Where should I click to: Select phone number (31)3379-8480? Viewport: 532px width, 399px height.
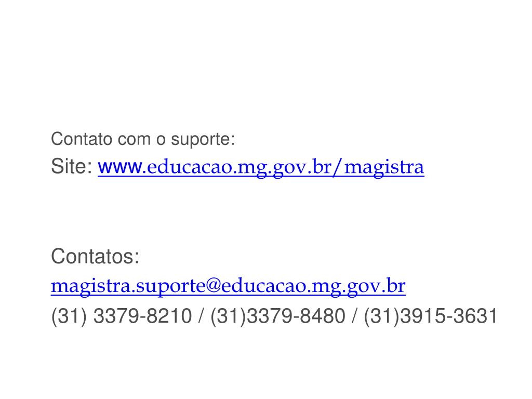coord(278,316)
